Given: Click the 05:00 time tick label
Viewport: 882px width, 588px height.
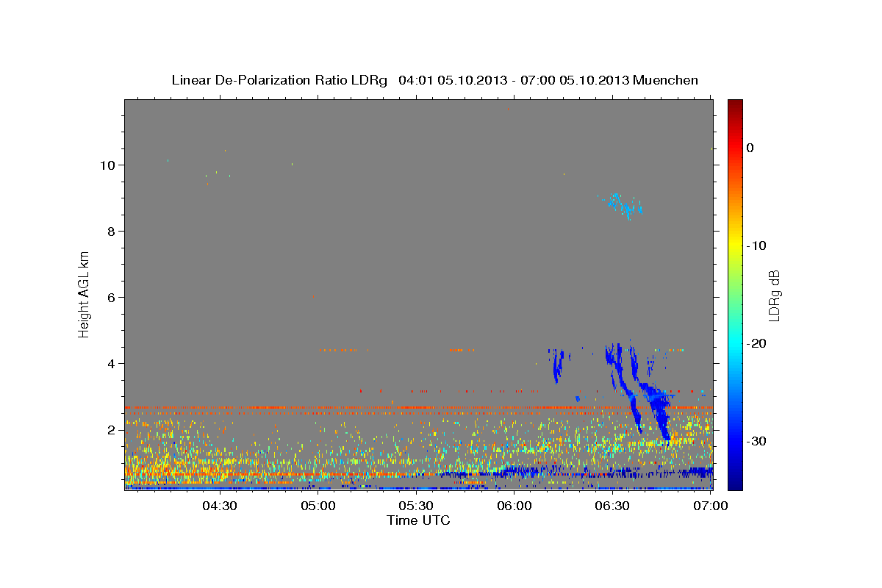Looking at the screenshot, I should [318, 506].
